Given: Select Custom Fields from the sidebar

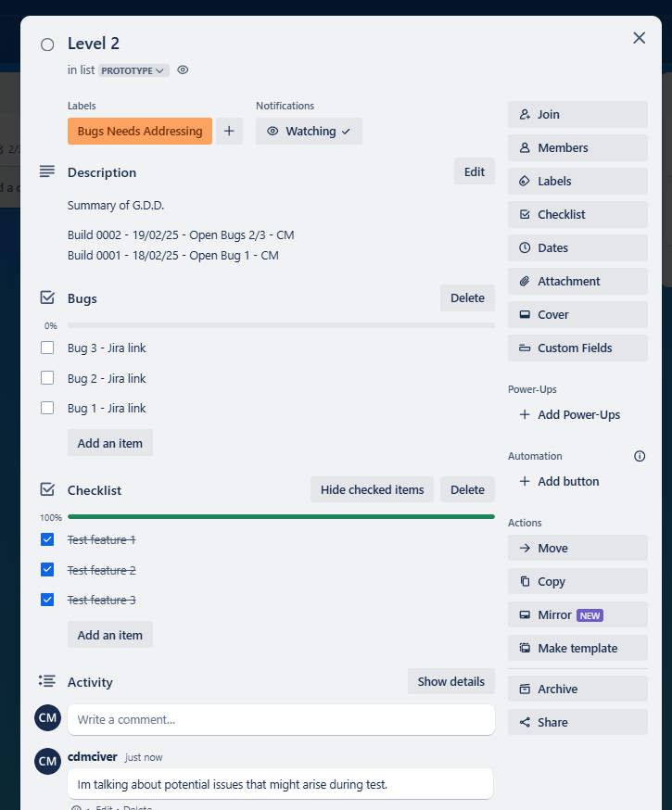Looking at the screenshot, I should coord(577,348).
